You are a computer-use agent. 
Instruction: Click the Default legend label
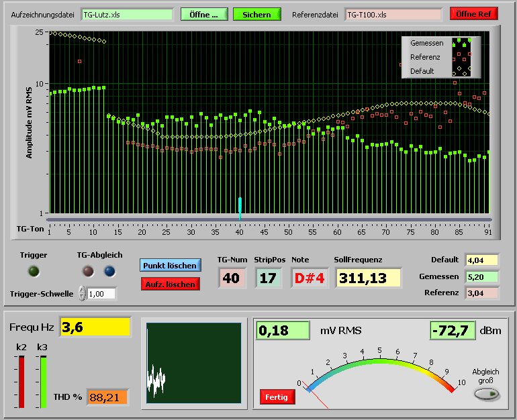coord(422,71)
